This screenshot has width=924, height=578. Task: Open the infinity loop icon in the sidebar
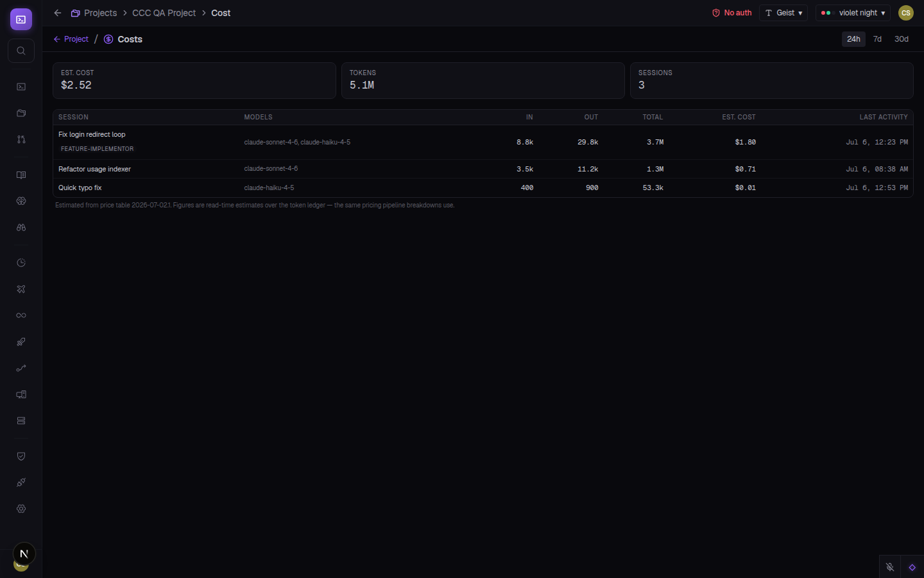click(x=21, y=315)
